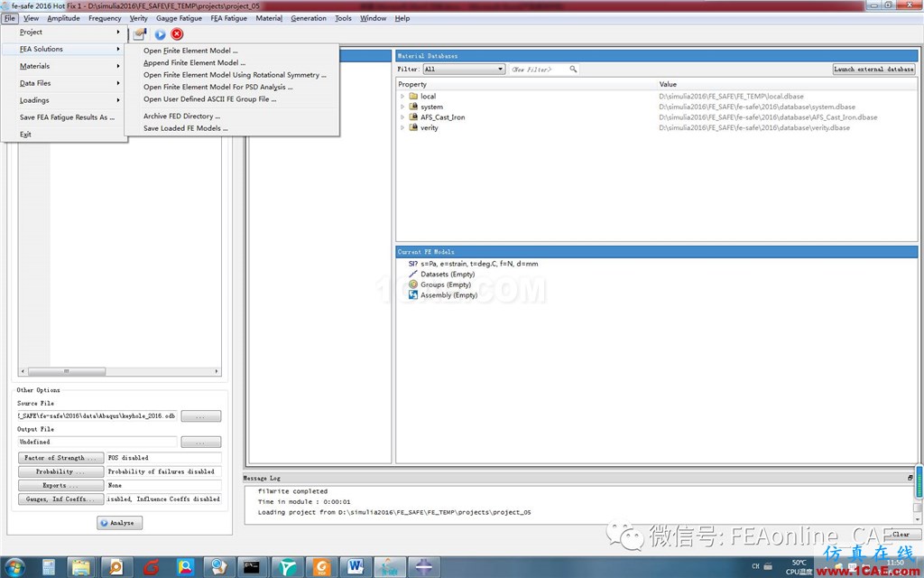Open the Windows Start menu
This screenshot has width=924, height=578.
[14, 567]
